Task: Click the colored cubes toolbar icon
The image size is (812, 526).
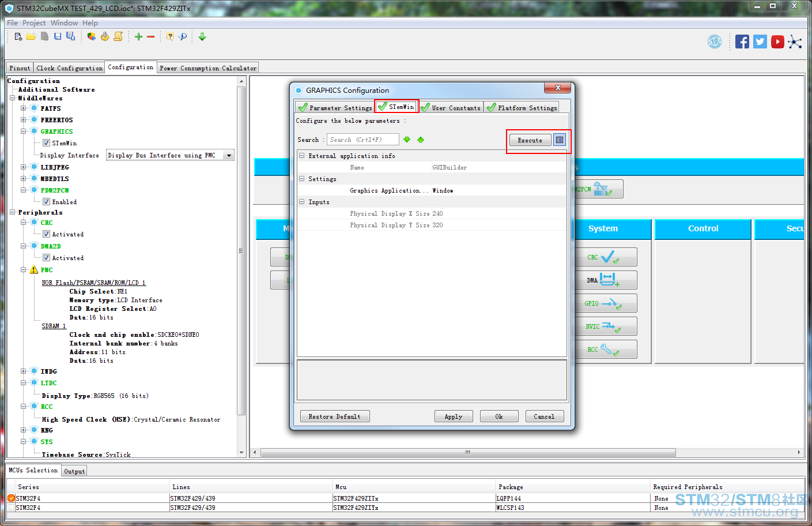Action: click(92, 36)
